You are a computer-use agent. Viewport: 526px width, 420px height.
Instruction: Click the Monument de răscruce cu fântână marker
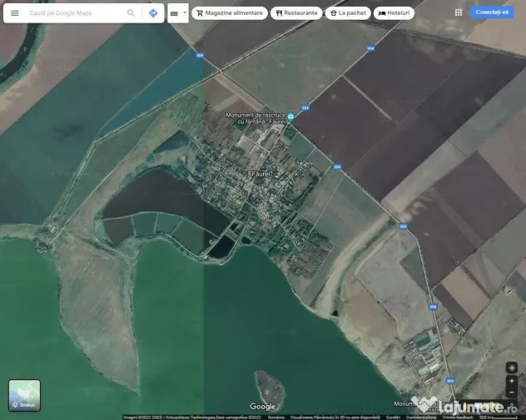coord(290,117)
